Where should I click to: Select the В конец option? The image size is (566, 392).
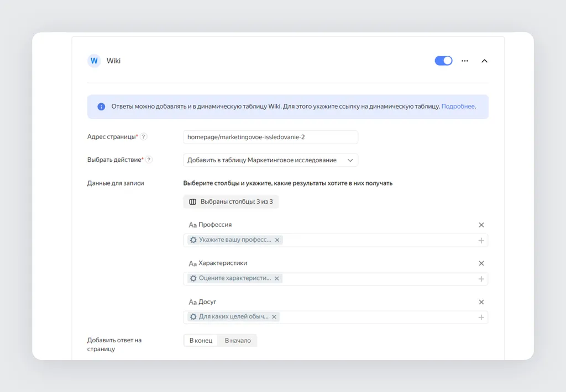[x=201, y=341]
